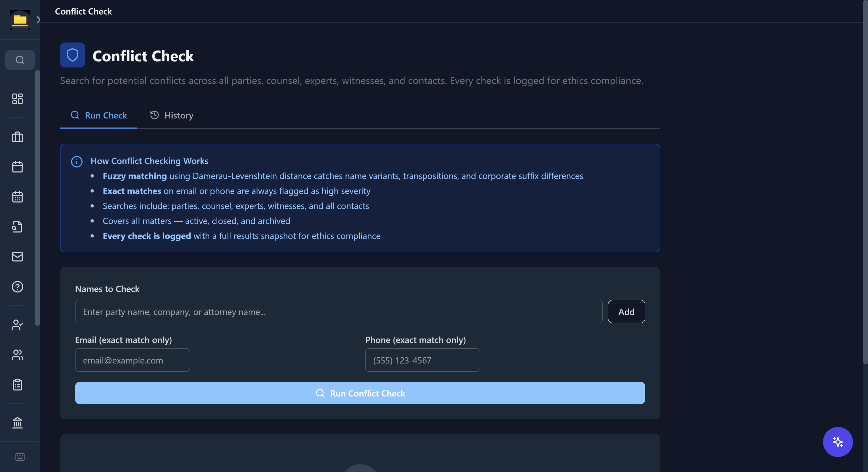Open the mail envelope icon in the sidebar
Viewport: 868px width, 472px height.
point(18,256)
